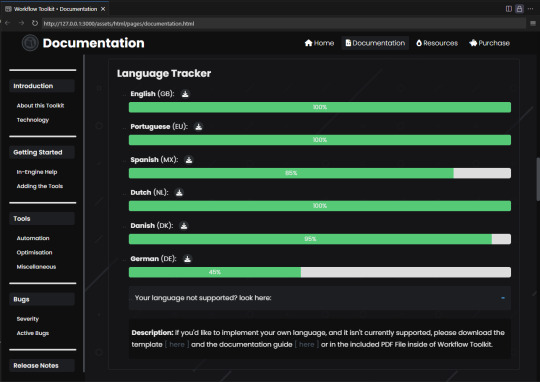Click the Tools sidebar heading

point(42,218)
